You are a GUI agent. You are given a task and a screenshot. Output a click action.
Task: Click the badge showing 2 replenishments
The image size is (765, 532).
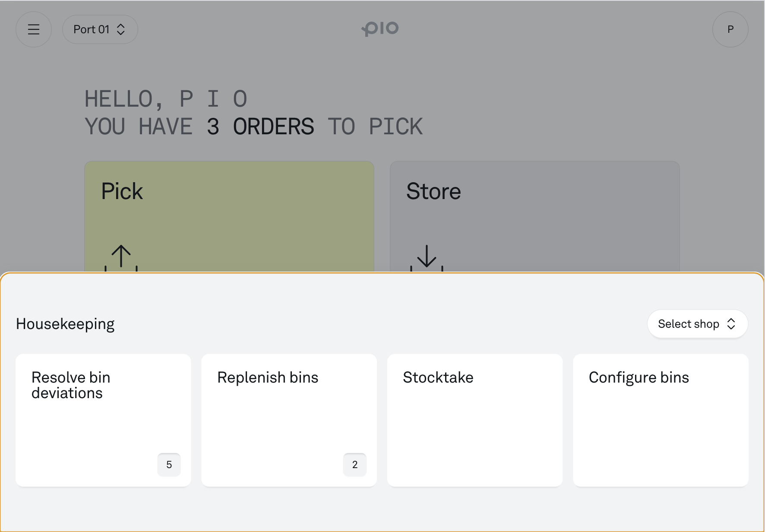[x=355, y=465]
